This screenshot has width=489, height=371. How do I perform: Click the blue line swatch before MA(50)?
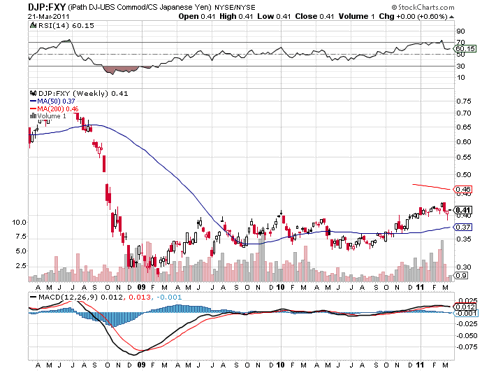pos(33,101)
